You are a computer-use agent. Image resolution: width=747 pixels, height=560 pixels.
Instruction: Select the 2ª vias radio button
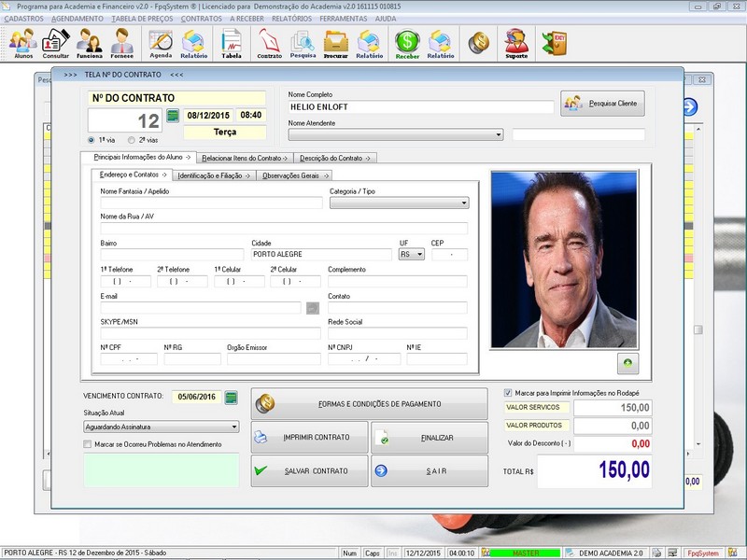(x=131, y=139)
